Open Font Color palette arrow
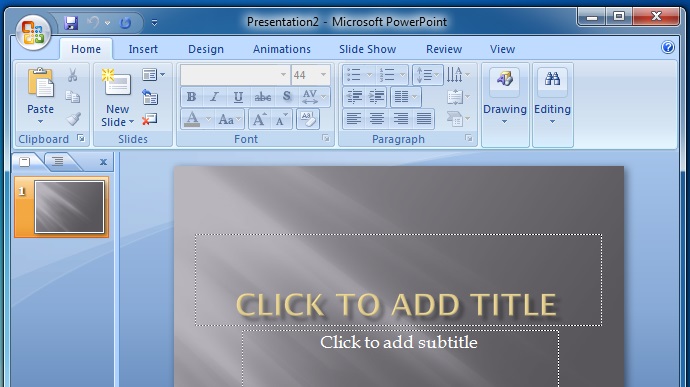 (209, 119)
